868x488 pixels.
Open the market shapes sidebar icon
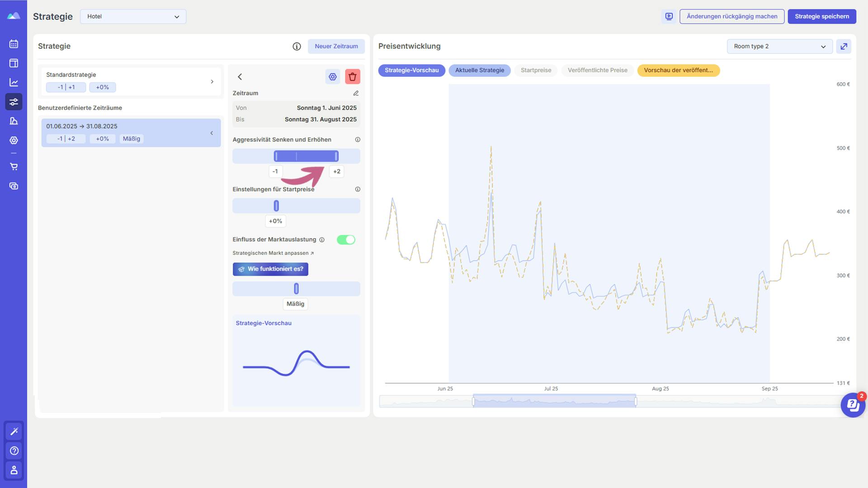tap(14, 121)
